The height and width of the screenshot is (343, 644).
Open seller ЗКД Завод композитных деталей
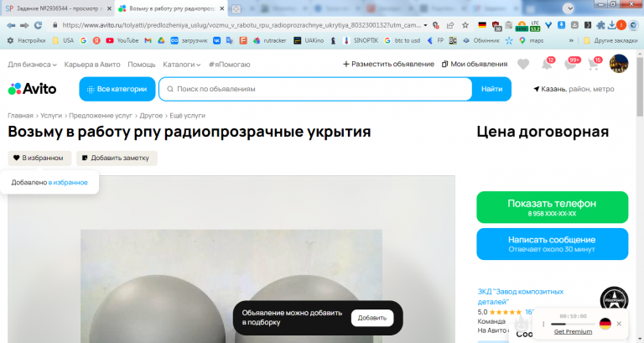coord(521,296)
